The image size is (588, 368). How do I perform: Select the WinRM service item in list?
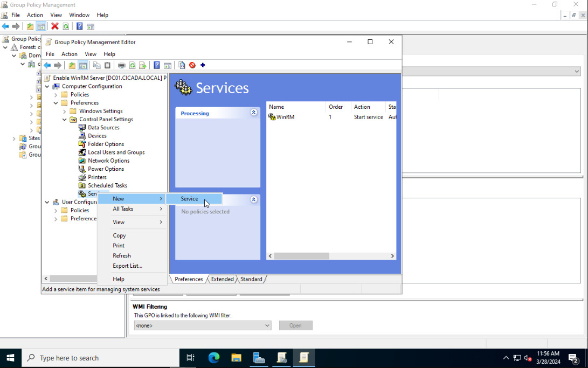coord(285,117)
